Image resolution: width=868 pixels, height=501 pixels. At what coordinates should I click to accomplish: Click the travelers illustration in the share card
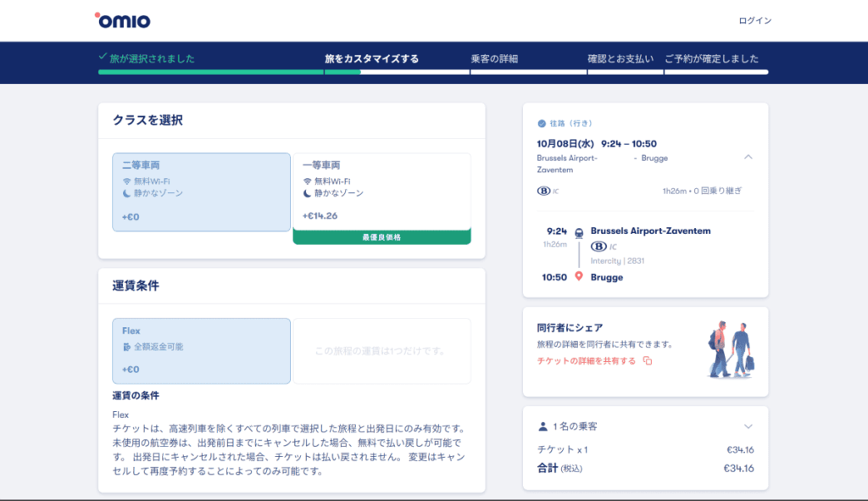(730, 349)
